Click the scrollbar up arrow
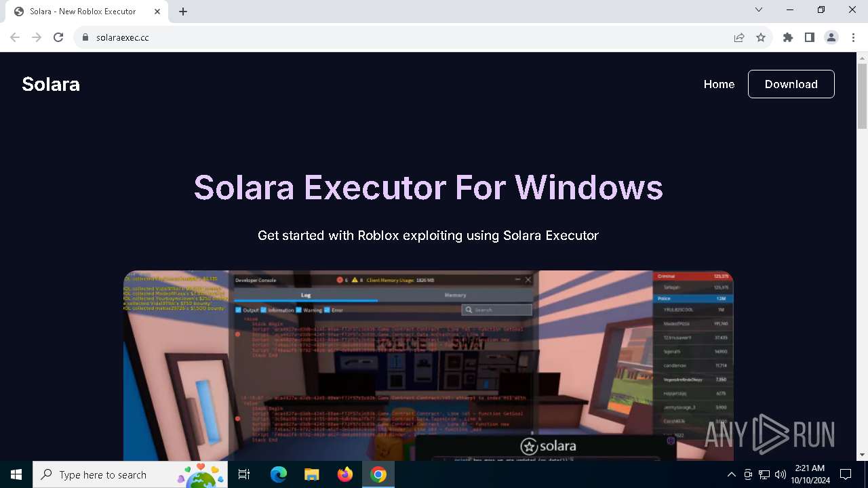Image resolution: width=868 pixels, height=488 pixels. [x=862, y=58]
